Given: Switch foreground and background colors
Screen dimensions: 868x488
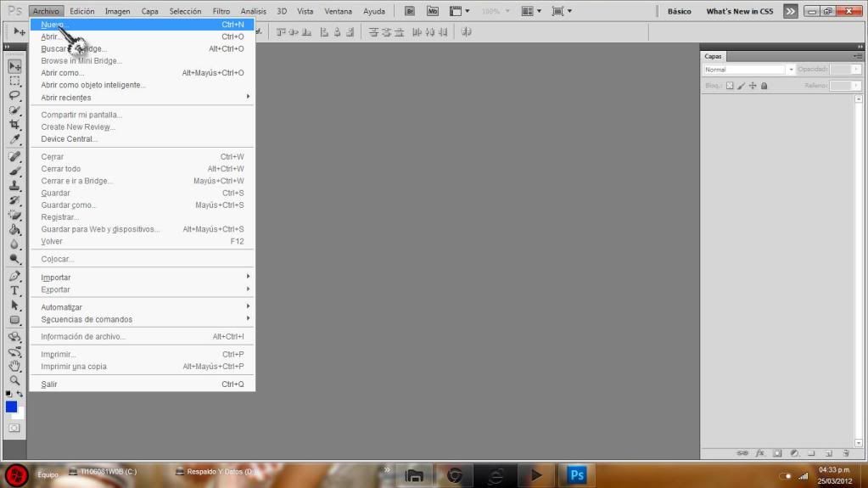Looking at the screenshot, I should [20, 394].
